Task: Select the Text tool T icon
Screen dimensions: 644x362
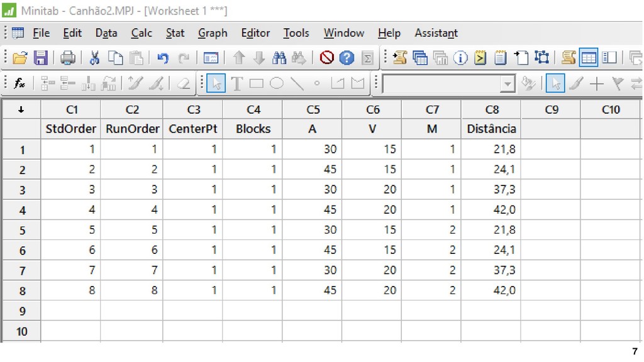Action: 236,84
